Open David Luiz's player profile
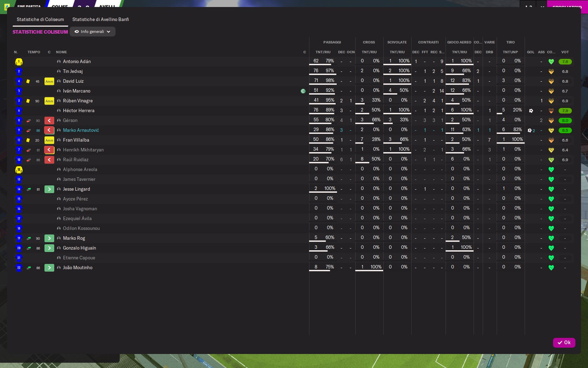 [x=73, y=81]
